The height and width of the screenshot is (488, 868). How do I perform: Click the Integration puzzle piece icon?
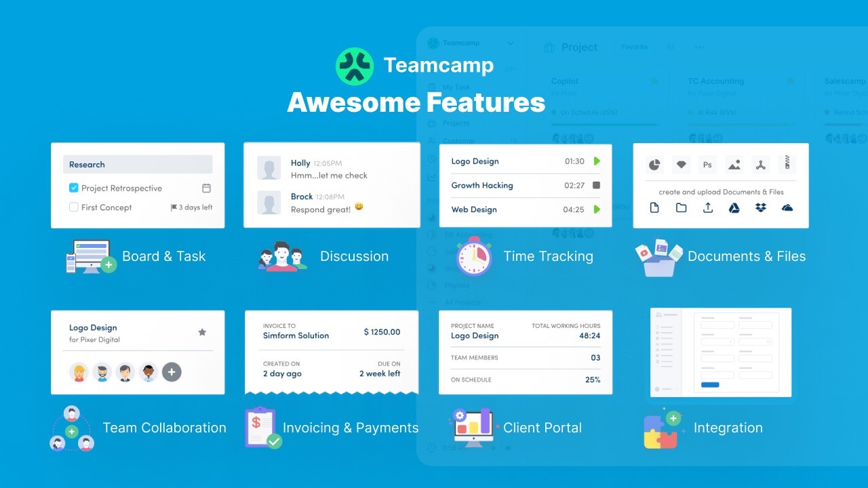coord(663,429)
